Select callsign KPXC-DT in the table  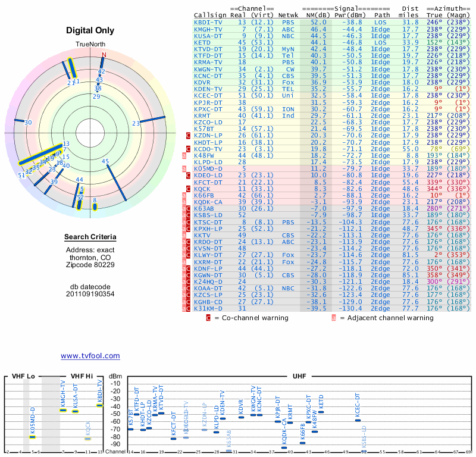[208, 109]
